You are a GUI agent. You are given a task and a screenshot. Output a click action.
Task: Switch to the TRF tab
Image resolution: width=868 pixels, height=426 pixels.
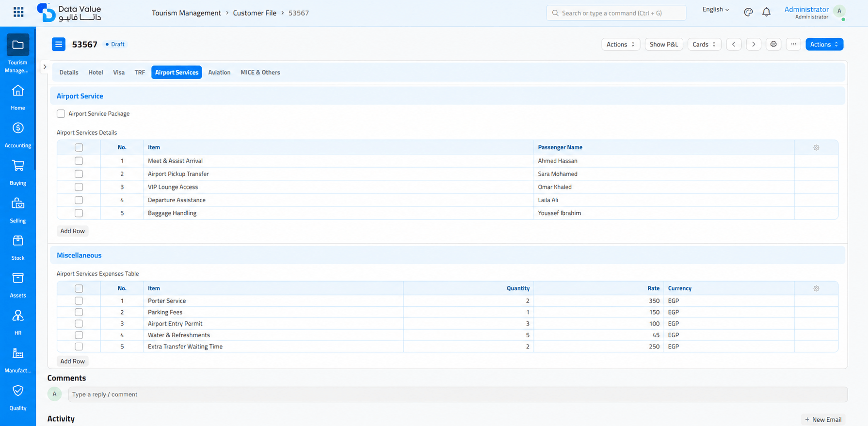(x=140, y=72)
